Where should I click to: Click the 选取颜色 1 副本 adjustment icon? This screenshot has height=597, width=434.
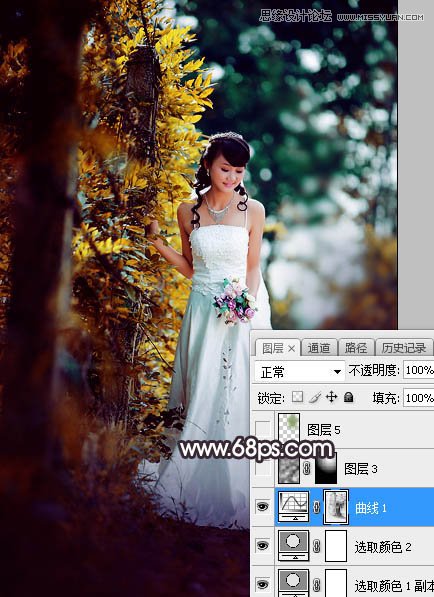coord(294,583)
